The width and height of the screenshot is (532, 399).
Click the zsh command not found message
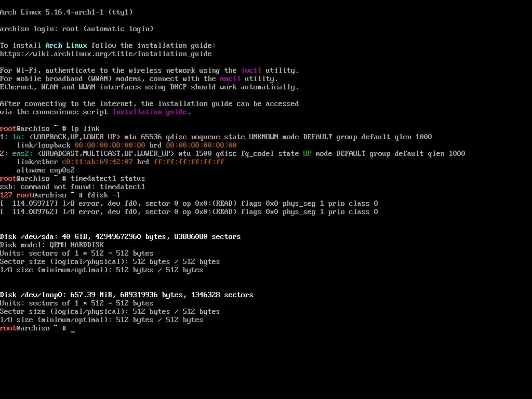73,187
